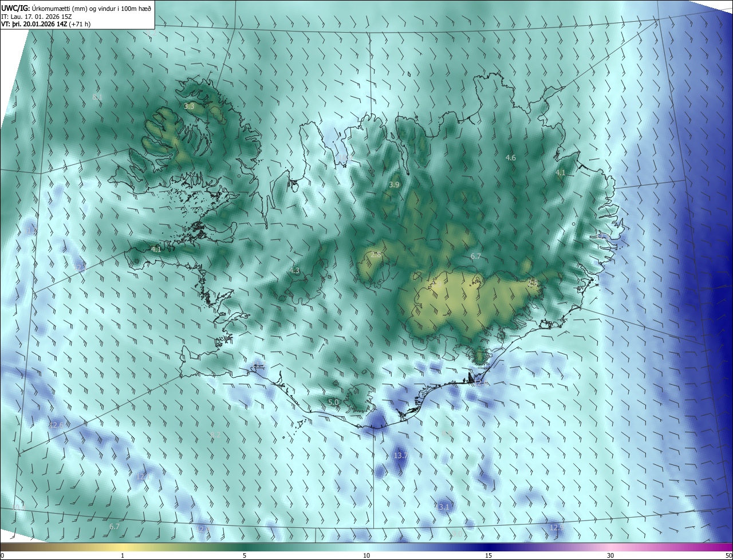The height and width of the screenshot is (560, 733).
Task: Click the 8.2 value label
Action: pyautogui.click(x=216, y=435)
